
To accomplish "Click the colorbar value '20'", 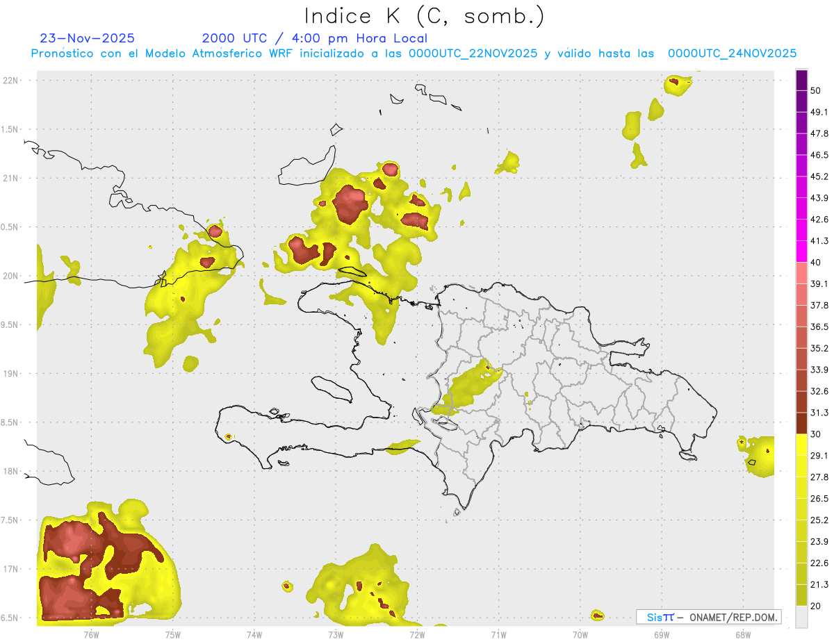I will (x=817, y=606).
